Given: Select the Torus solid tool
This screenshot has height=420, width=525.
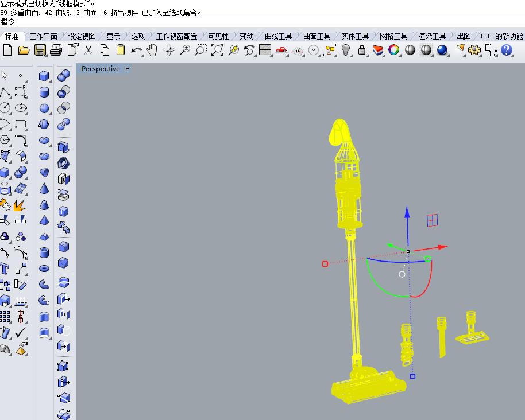Looking at the screenshot, I should click(x=44, y=269).
